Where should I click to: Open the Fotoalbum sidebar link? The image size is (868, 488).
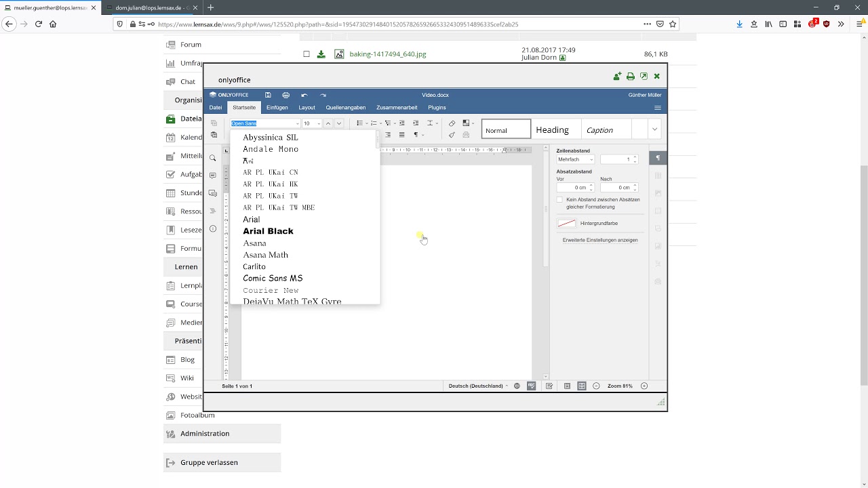(197, 415)
